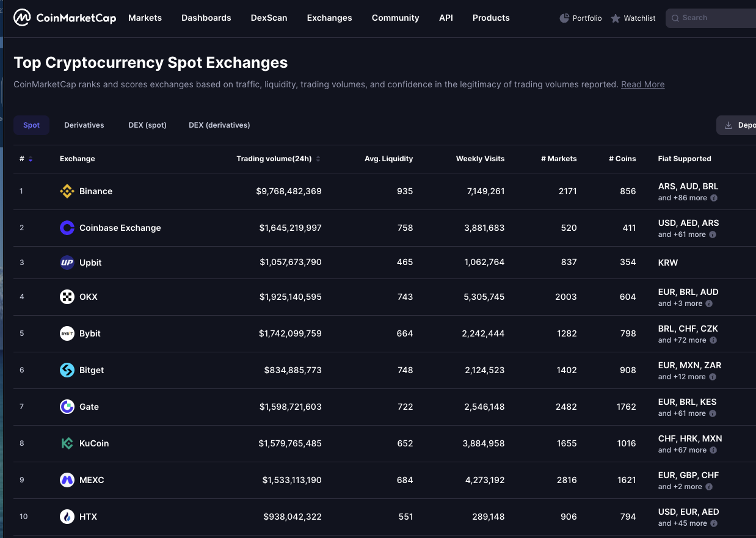This screenshot has width=756, height=538.
Task: Click OKX weekly visits 5,305,745
Action: [x=485, y=297]
